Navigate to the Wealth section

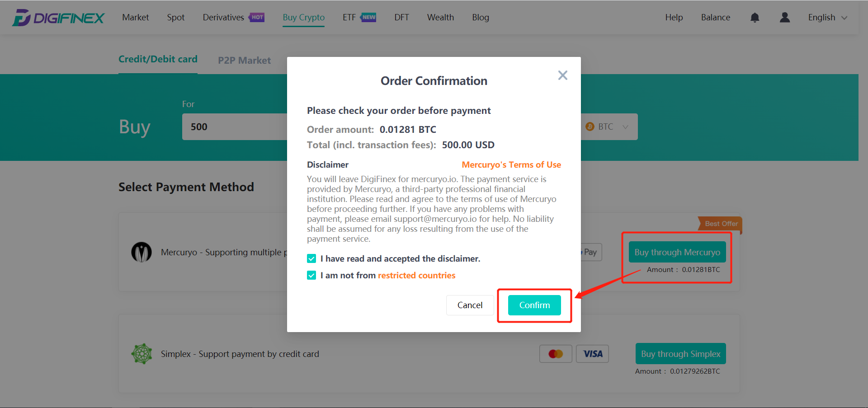coord(440,17)
